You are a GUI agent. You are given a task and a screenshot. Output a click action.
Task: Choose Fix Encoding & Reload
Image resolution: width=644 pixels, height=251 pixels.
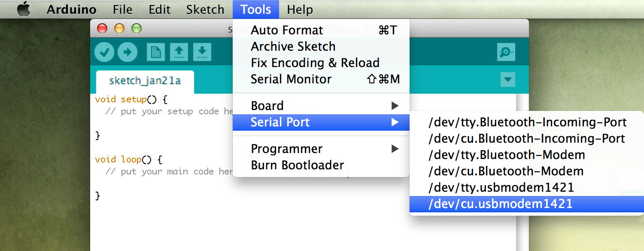coord(321,63)
